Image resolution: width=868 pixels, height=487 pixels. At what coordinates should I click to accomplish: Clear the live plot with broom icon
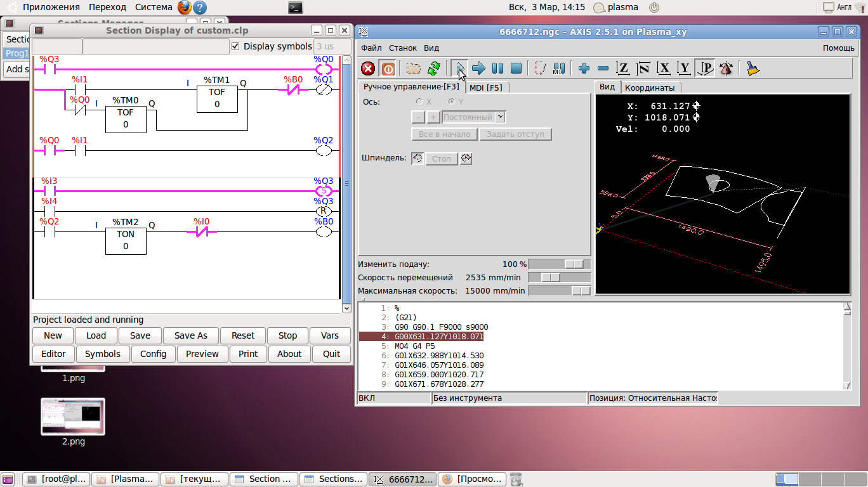(x=753, y=68)
